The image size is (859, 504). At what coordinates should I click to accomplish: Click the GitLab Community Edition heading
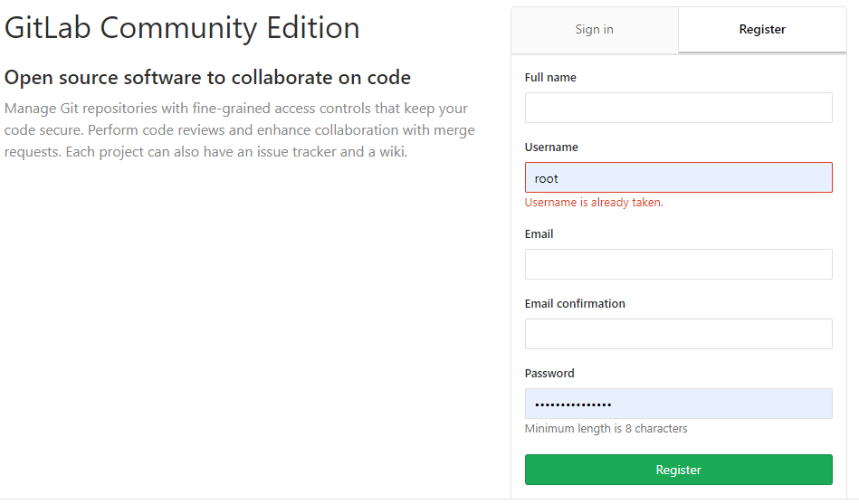(x=182, y=28)
